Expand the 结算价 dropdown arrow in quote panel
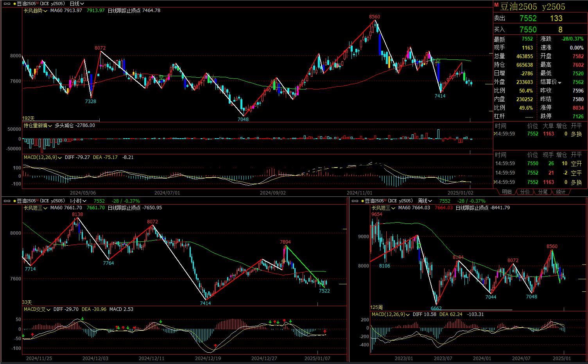 tap(559, 82)
